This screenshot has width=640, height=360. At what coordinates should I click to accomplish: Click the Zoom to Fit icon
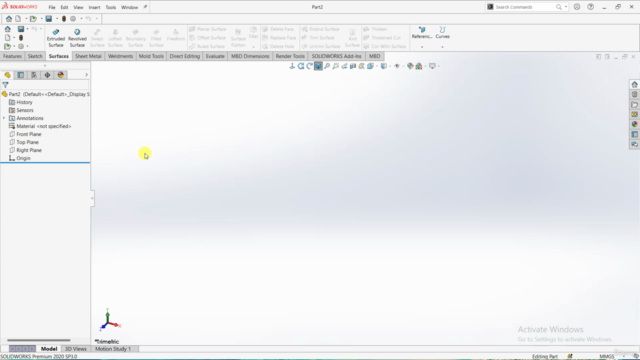tap(327, 66)
